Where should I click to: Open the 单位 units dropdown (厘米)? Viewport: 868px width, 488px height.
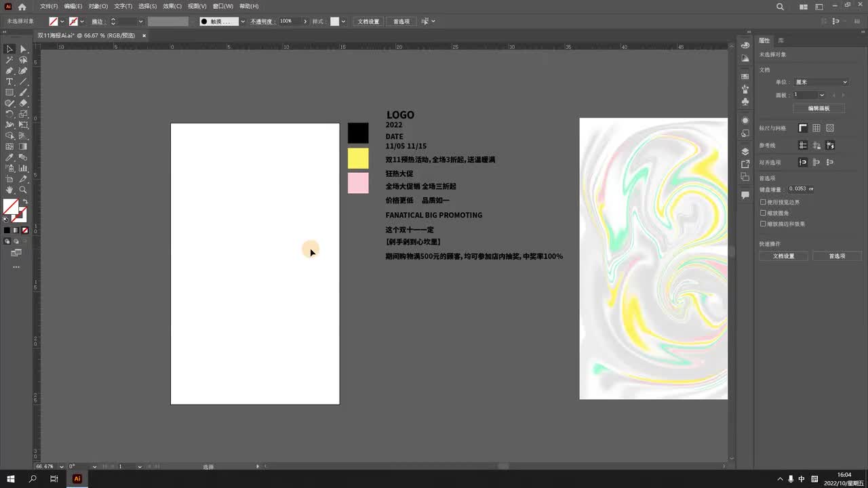click(821, 82)
